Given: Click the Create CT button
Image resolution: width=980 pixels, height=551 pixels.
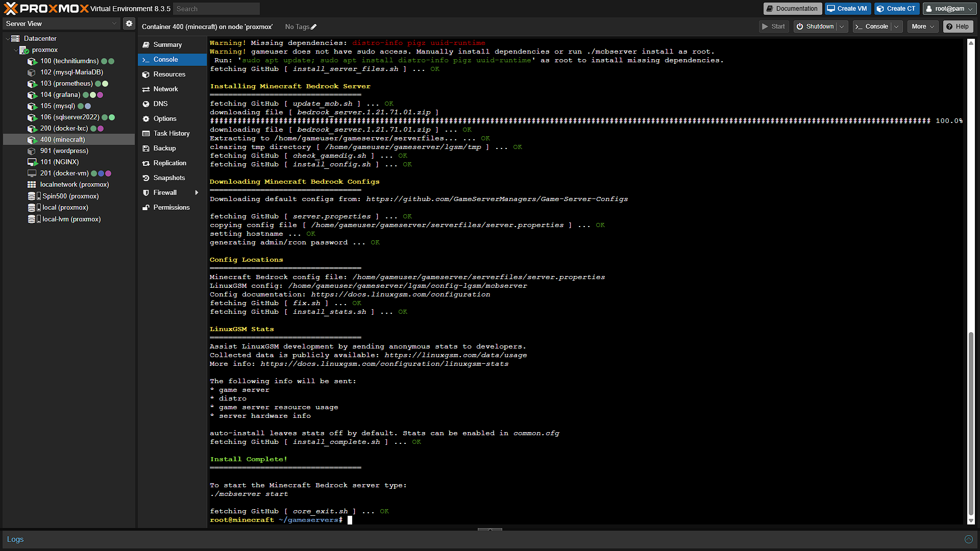Looking at the screenshot, I should coord(897,9).
